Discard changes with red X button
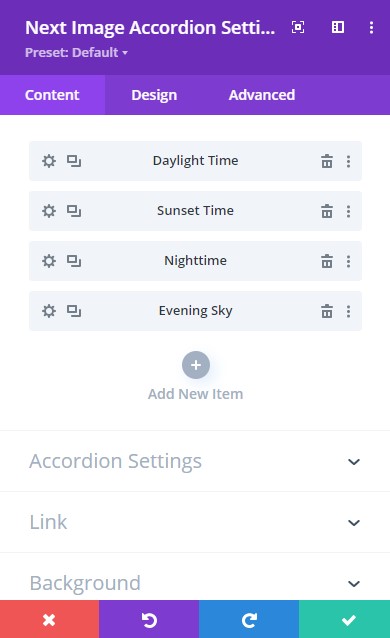The image size is (390, 638). [49, 619]
